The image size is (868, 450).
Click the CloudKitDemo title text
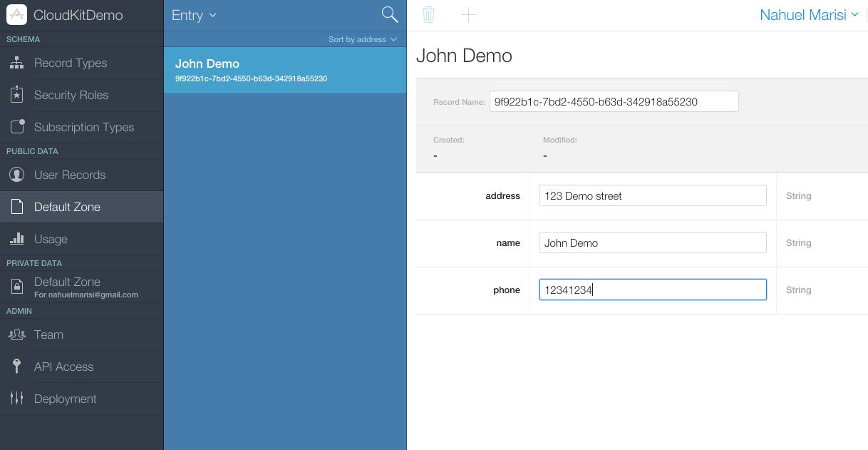[x=78, y=15]
